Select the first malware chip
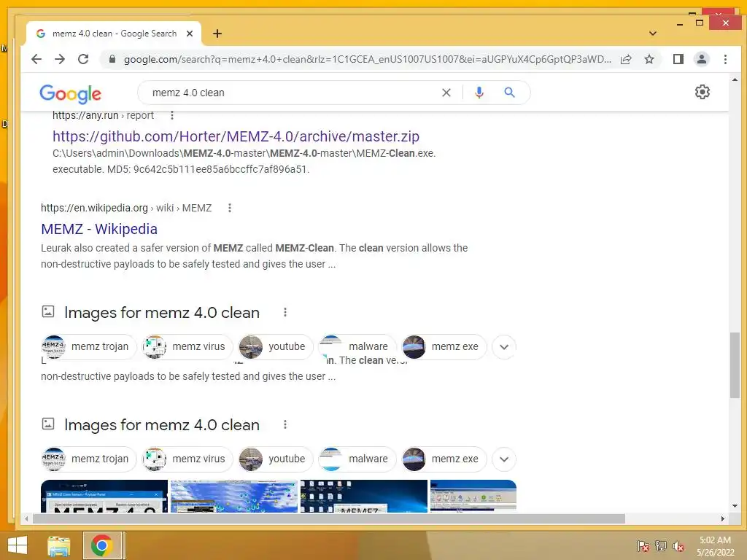The width and height of the screenshot is (747, 560). coord(357,346)
